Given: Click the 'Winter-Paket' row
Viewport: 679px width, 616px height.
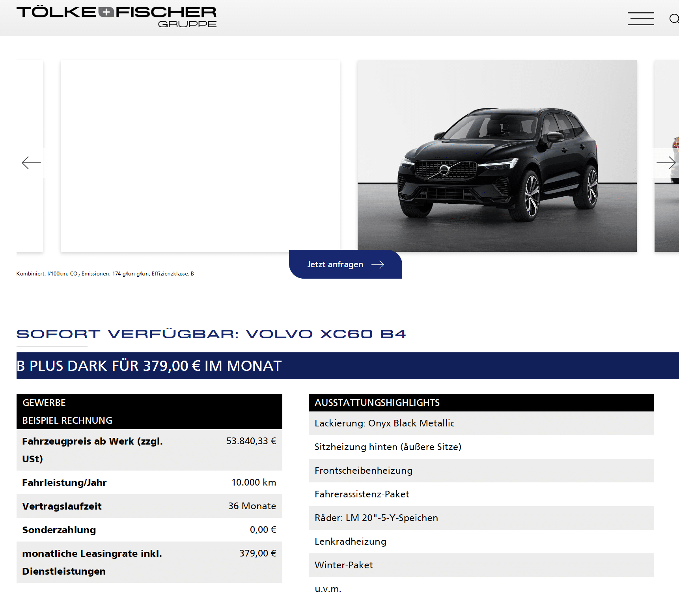Looking at the screenshot, I should [x=481, y=565].
